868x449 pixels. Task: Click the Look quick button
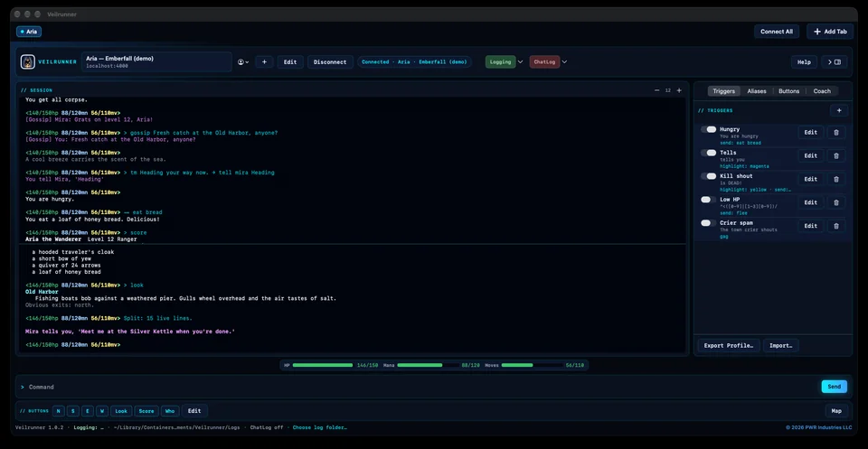(x=121, y=411)
